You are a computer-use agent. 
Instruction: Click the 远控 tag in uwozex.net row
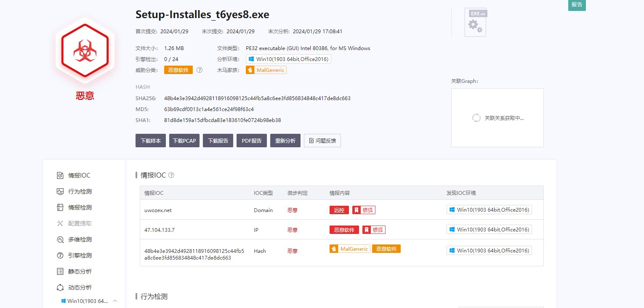tap(339, 210)
